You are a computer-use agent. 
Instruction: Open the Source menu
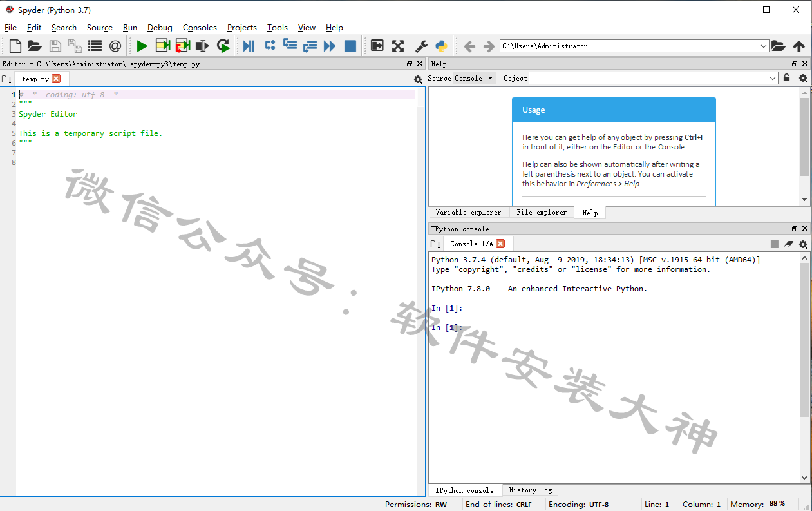100,28
